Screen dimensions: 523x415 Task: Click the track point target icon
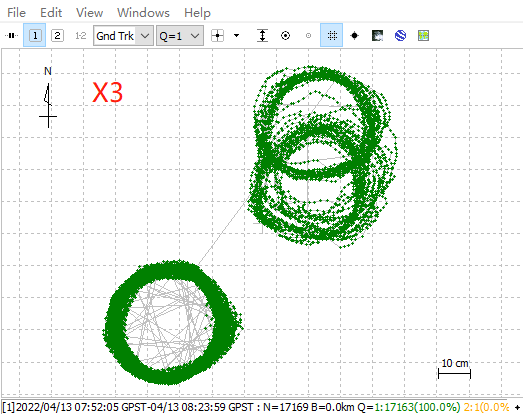[x=286, y=35]
